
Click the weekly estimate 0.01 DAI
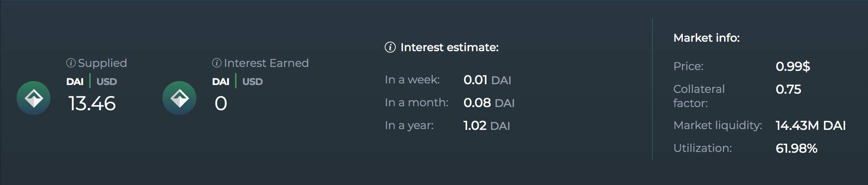[x=487, y=80]
